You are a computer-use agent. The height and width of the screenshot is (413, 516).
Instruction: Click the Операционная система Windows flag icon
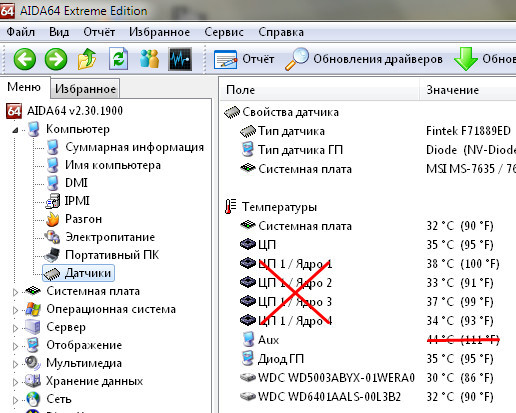(x=33, y=309)
